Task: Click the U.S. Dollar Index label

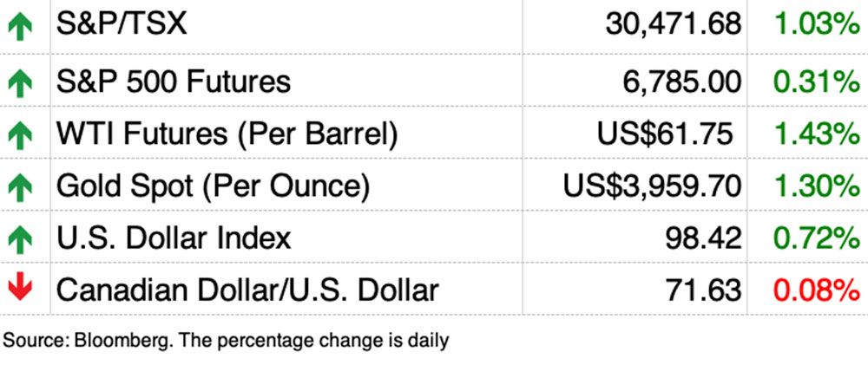Action: pos(174,237)
